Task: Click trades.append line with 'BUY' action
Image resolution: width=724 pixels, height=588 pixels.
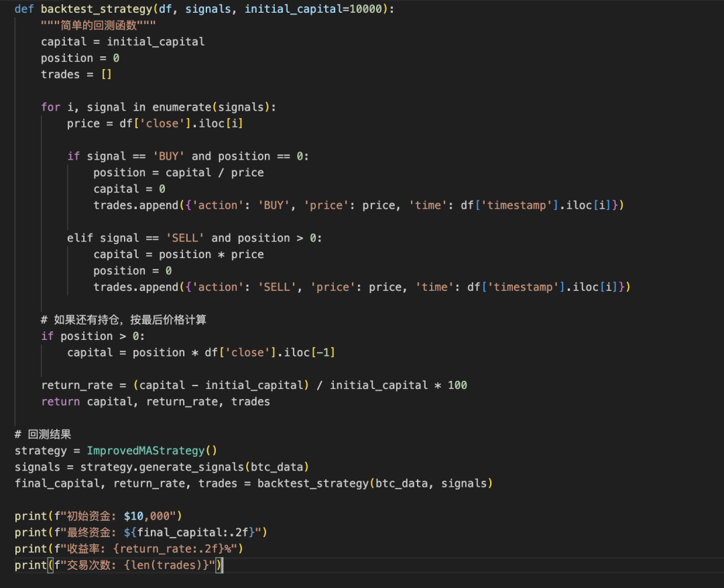Action: [x=359, y=205]
